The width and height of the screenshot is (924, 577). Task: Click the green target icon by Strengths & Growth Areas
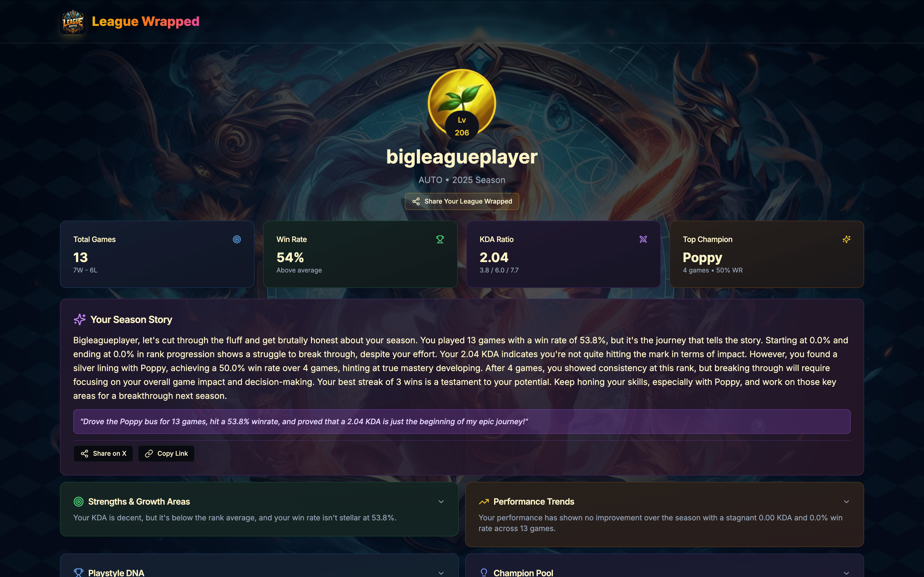tap(78, 501)
